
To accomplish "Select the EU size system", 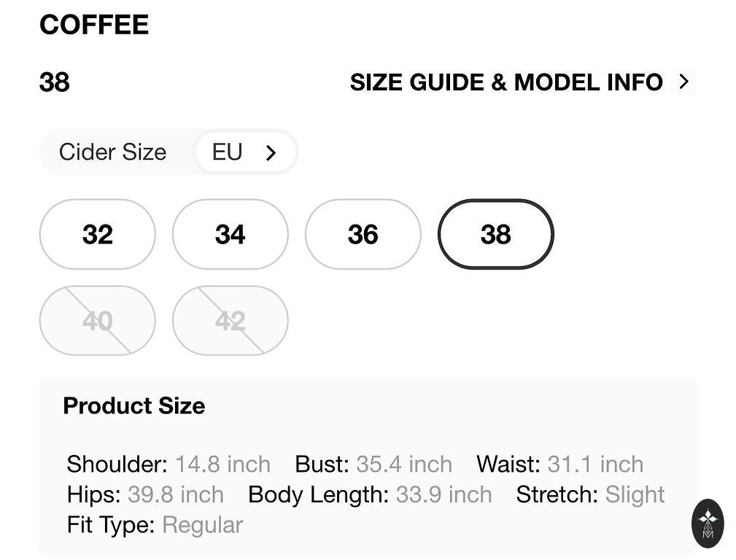I will tap(228, 152).
